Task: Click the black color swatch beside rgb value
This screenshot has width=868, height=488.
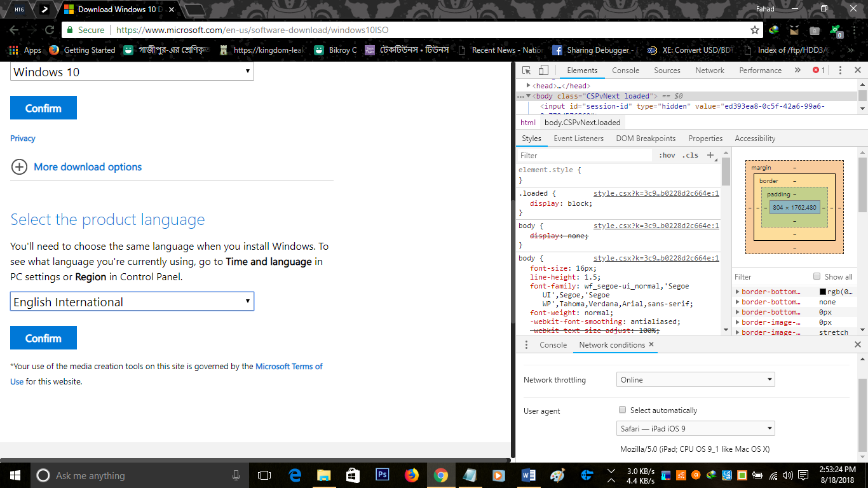Action: point(823,292)
